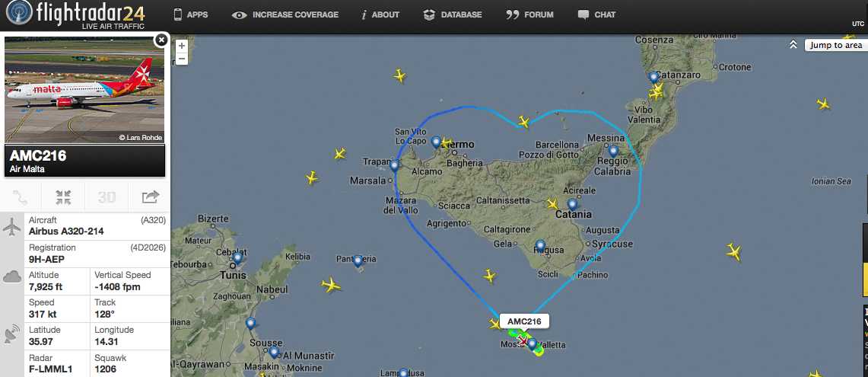Show flight route icon in panel toolbar
Screen dimensions: 868x377
(x=19, y=196)
